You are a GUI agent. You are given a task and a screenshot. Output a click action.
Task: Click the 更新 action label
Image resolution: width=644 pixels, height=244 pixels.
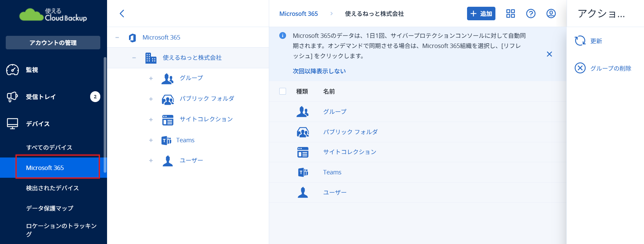(x=596, y=41)
